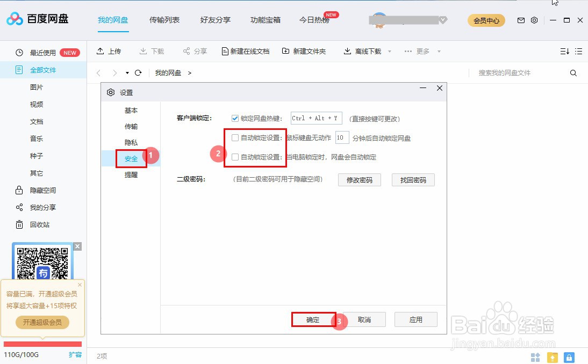Select the download icon on the toolbar
Viewport: 588px width, 364px height.
point(143,51)
